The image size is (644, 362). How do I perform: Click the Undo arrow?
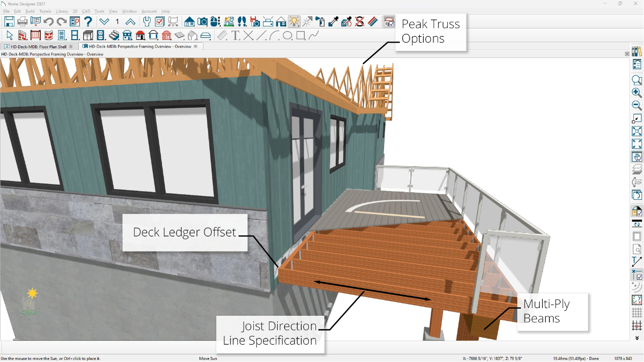[x=49, y=21]
